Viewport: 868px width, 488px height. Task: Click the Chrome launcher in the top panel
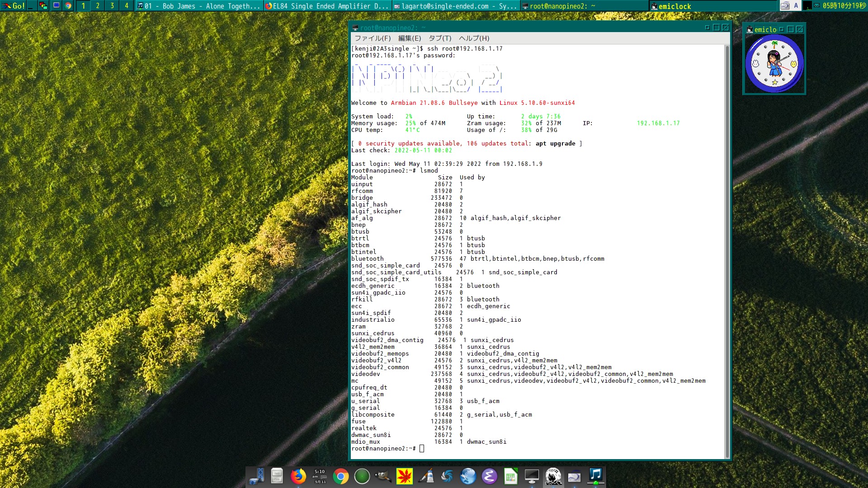pos(68,6)
